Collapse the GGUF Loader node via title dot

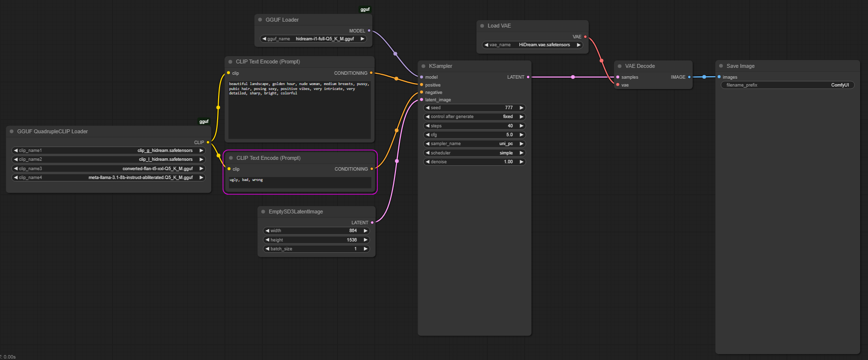(260, 20)
